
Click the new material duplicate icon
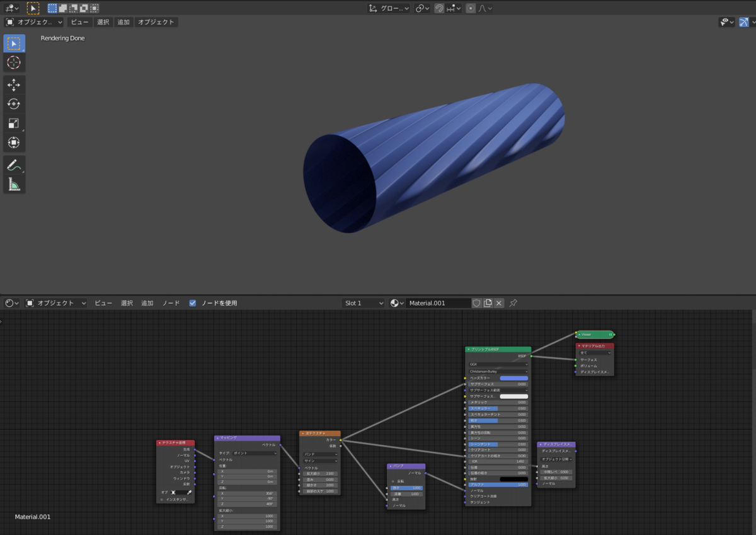click(x=488, y=303)
